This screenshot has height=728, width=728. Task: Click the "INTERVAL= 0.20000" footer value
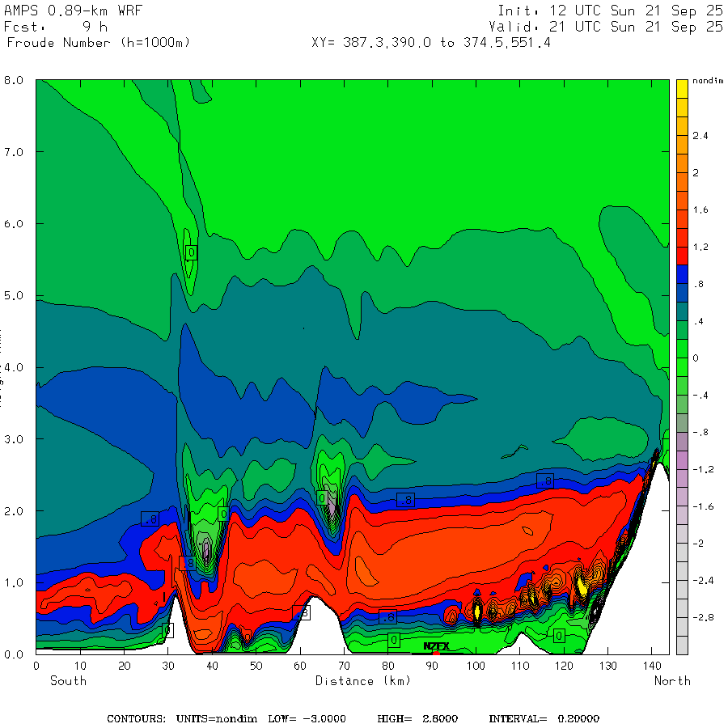544,719
